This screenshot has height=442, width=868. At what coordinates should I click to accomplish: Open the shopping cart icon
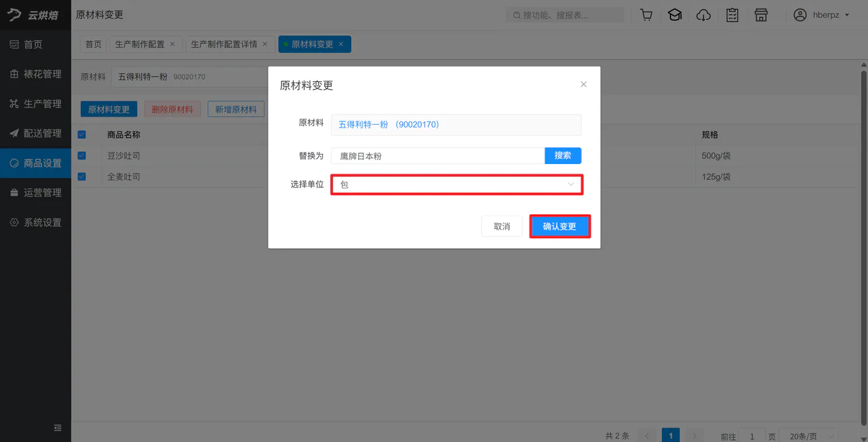click(x=646, y=15)
